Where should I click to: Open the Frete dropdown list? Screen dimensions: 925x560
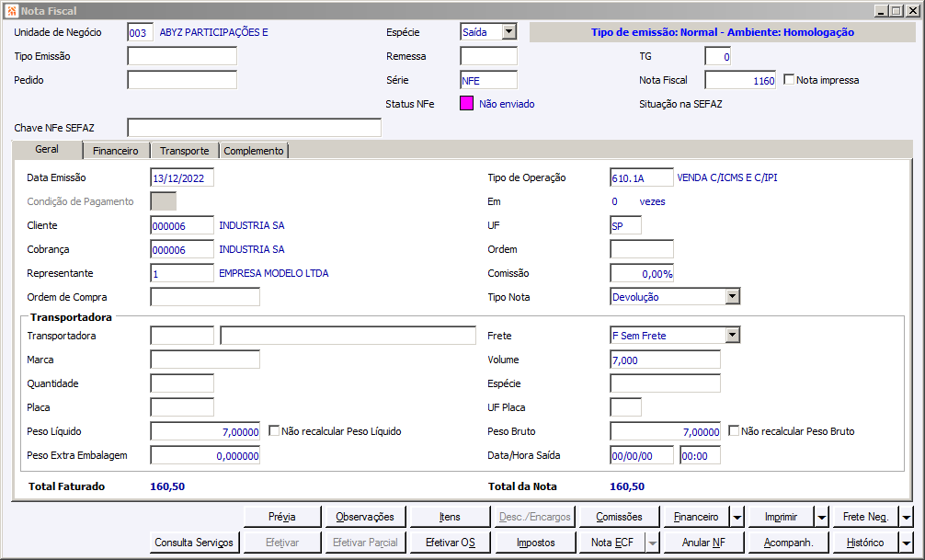point(732,336)
